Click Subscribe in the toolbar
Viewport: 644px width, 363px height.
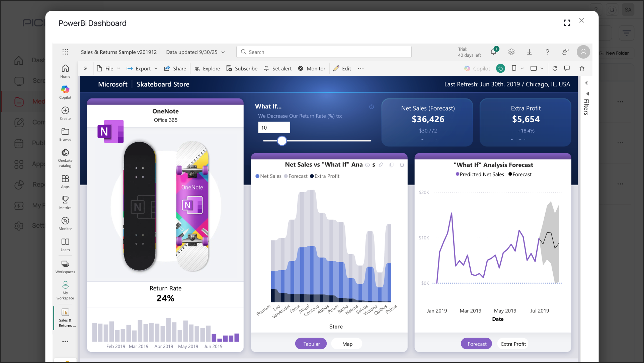click(242, 68)
